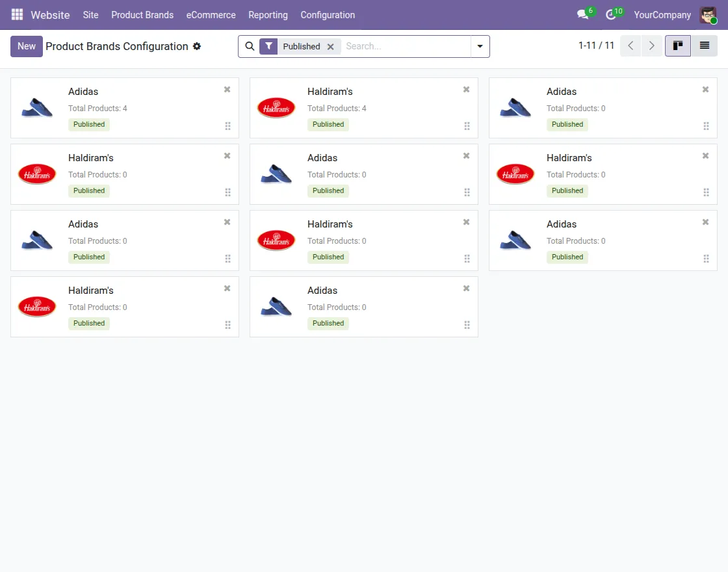Click Published badge on Haldiram's with 4 products
This screenshot has height=572, width=728.
coord(328,124)
